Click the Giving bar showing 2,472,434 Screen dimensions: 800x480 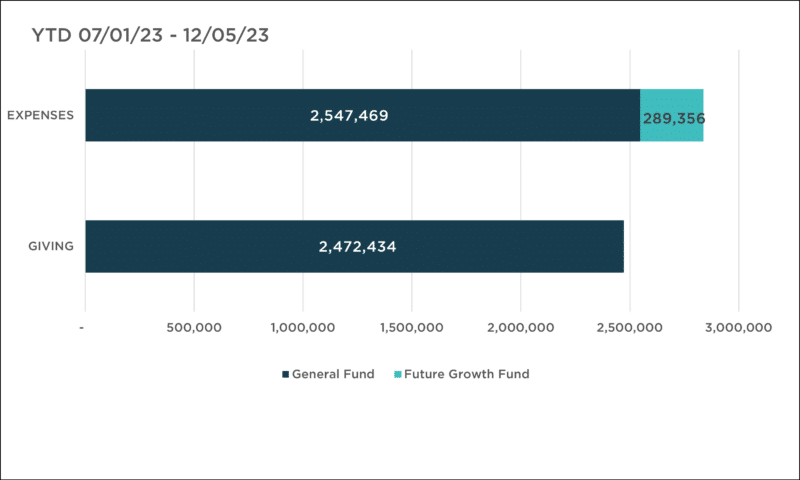tap(355, 246)
